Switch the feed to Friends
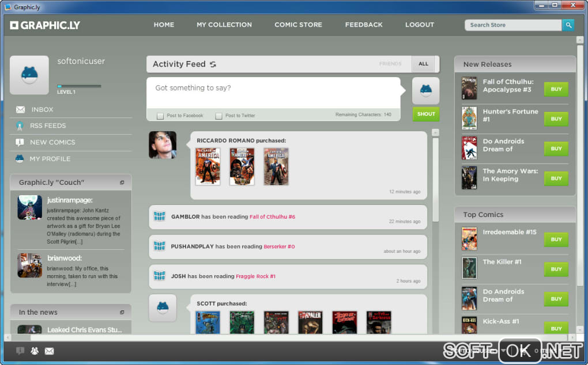 point(390,64)
